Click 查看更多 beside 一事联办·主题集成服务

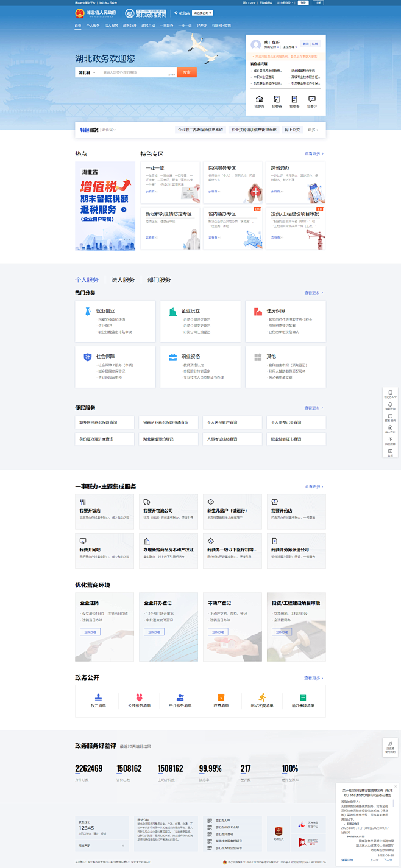tap(314, 486)
